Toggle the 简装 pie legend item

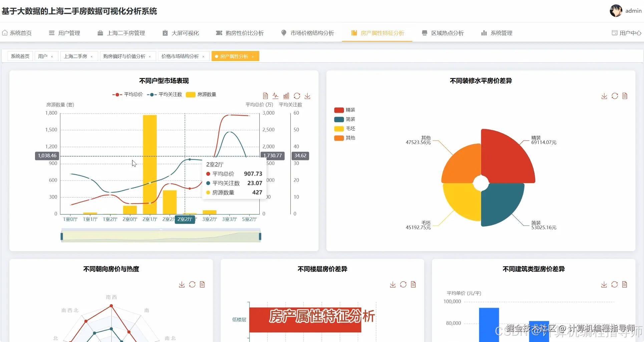coord(345,119)
